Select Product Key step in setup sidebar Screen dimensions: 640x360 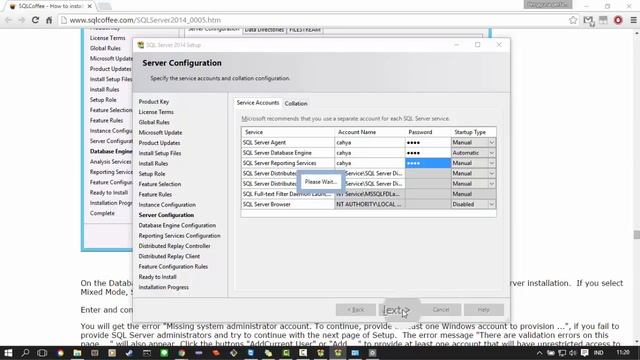153,102
